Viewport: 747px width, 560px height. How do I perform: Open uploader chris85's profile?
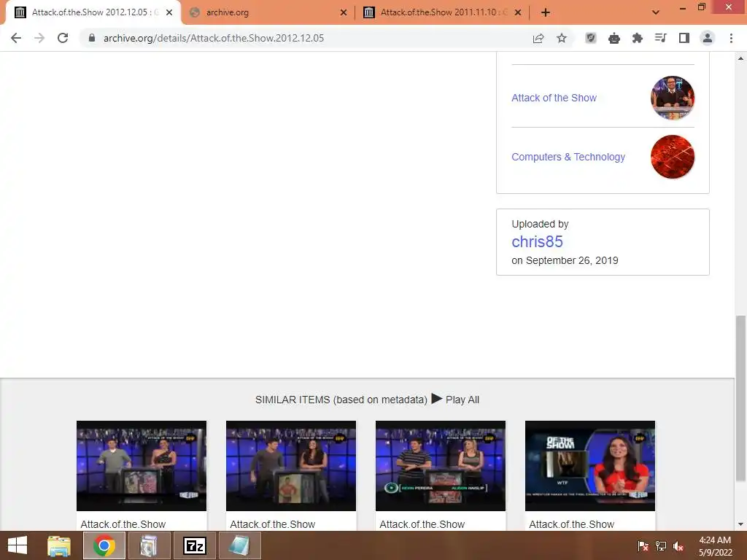[537, 242]
